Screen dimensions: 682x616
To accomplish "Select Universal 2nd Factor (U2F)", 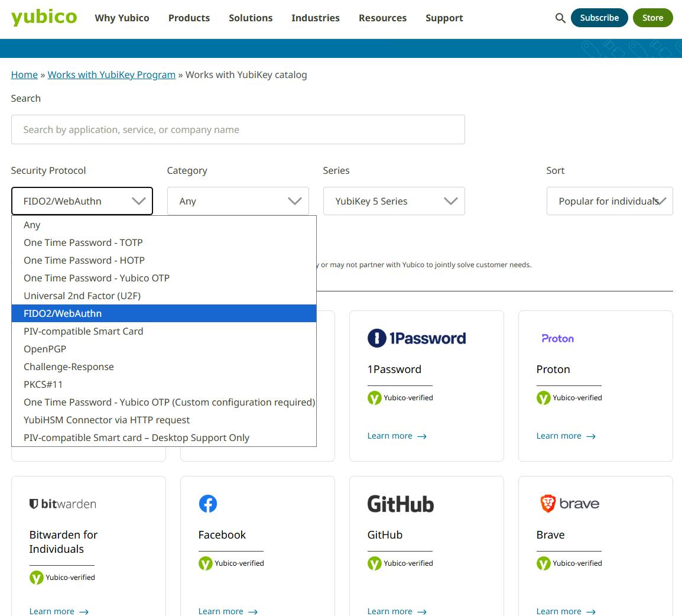I will point(164,296).
